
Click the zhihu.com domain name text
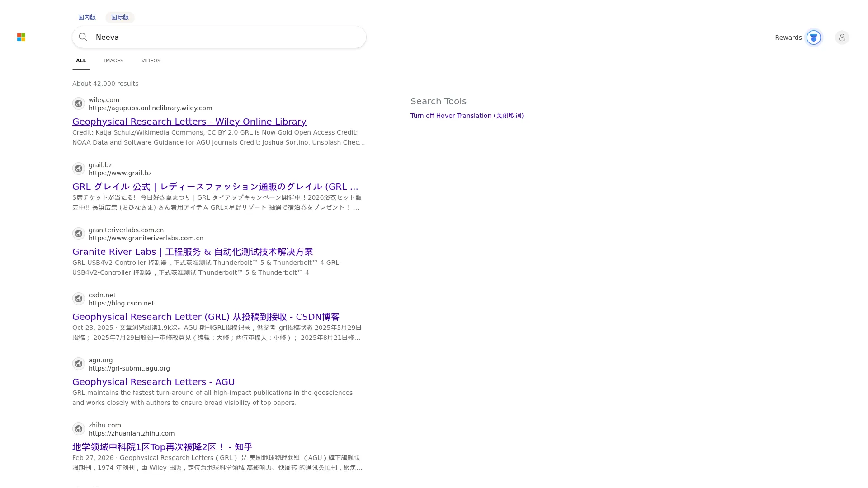click(105, 425)
